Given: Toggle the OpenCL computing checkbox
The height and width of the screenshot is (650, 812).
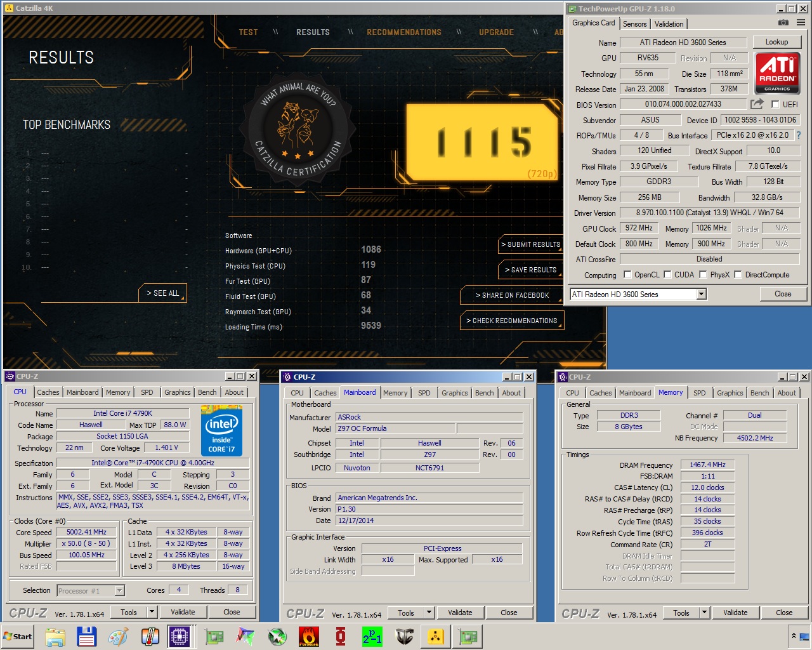Looking at the screenshot, I should click(x=627, y=275).
